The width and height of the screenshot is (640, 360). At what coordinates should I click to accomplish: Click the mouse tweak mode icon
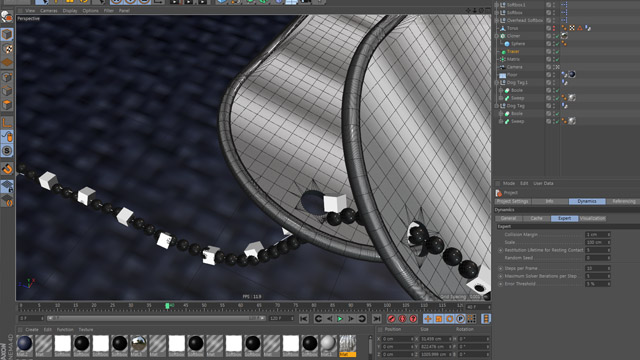click(x=7, y=137)
